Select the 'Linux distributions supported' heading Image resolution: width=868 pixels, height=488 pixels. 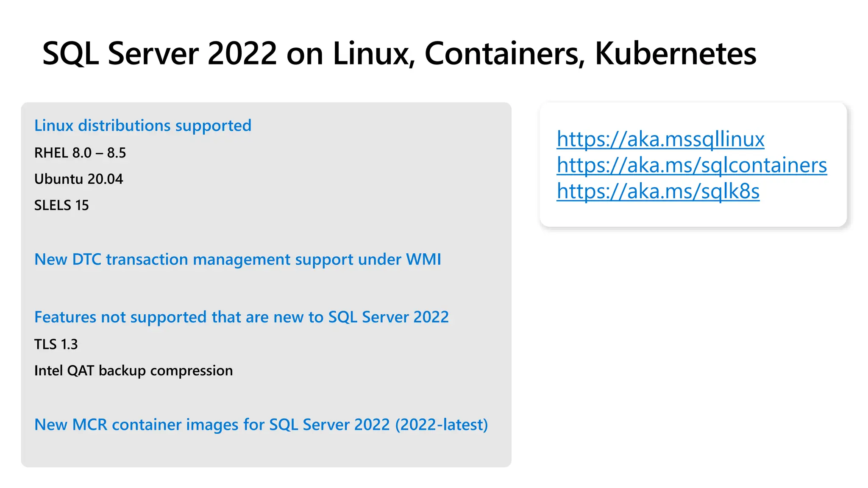pyautogui.click(x=143, y=126)
